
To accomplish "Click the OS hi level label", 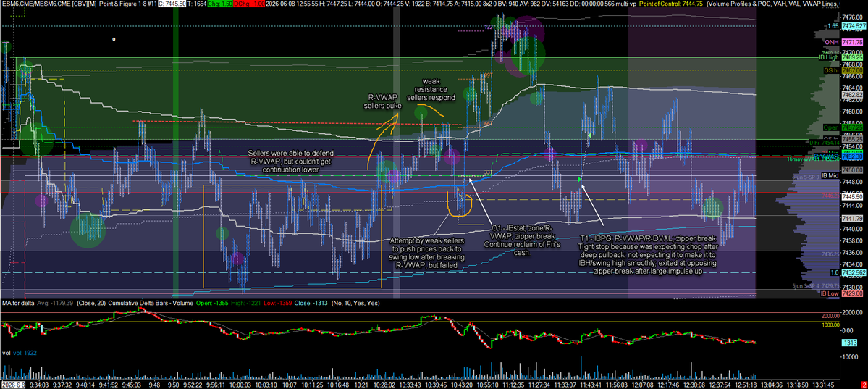I will 831,70.
